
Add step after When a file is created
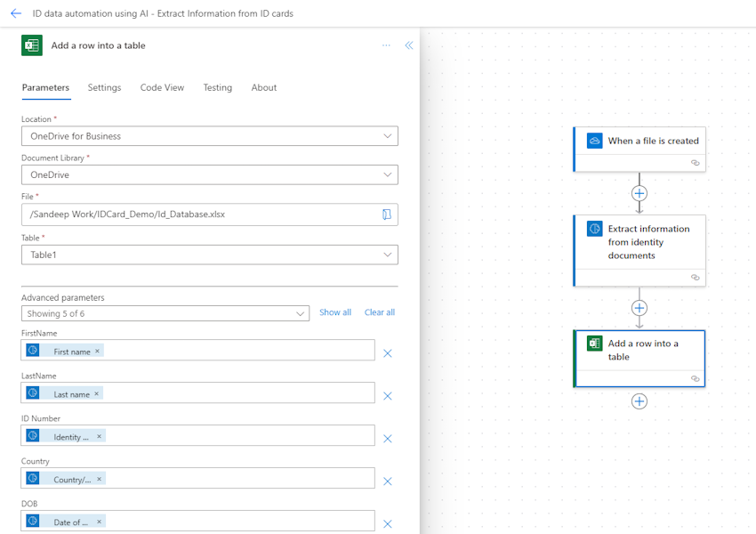pyautogui.click(x=639, y=193)
